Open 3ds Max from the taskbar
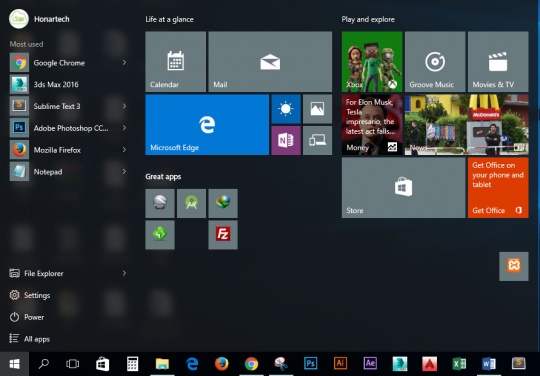Screen dimensions: 540x376 coord(400,364)
